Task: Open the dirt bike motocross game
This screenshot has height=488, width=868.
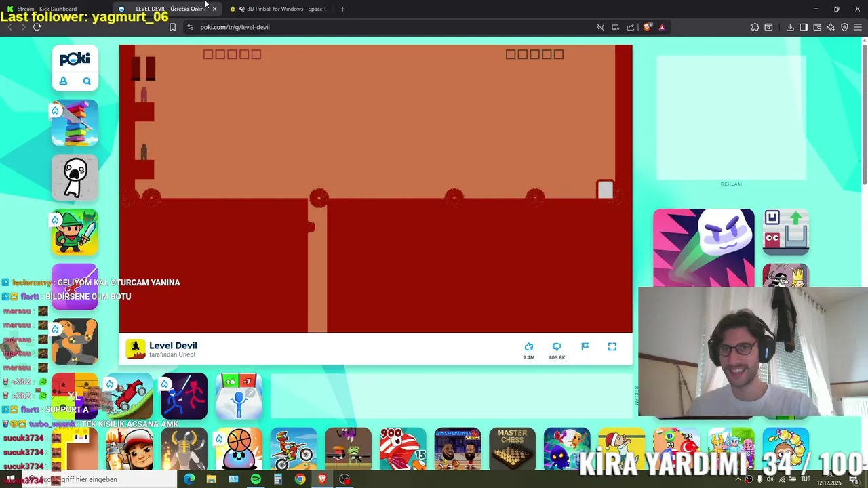Action: click(x=294, y=449)
